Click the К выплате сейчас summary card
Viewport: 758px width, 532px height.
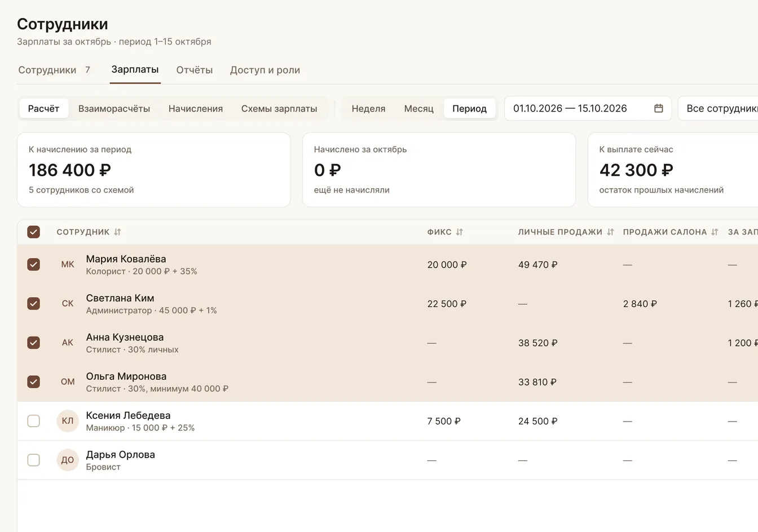673,170
